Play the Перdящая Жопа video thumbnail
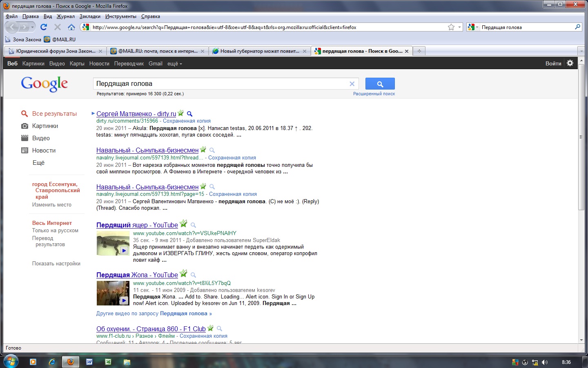The image size is (588, 368). pos(113,293)
